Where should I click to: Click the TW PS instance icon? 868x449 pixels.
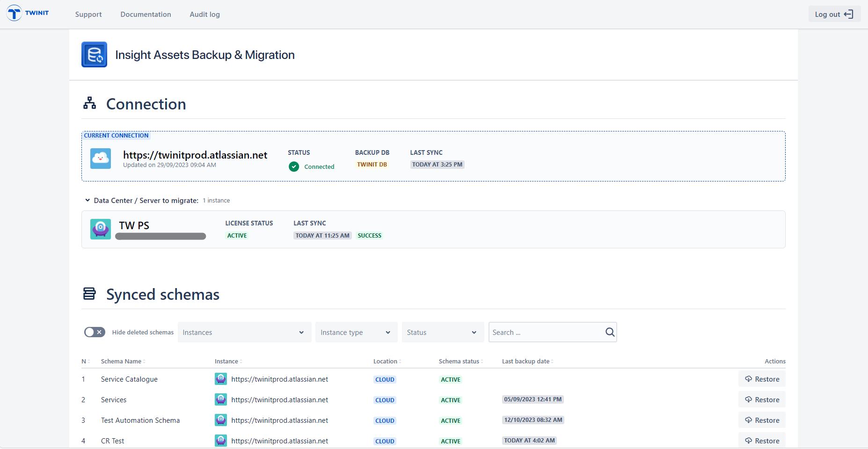[101, 229]
